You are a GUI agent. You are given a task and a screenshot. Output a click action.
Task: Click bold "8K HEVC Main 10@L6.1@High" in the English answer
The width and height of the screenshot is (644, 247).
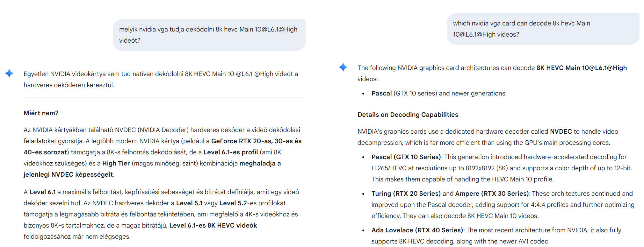coord(581,68)
